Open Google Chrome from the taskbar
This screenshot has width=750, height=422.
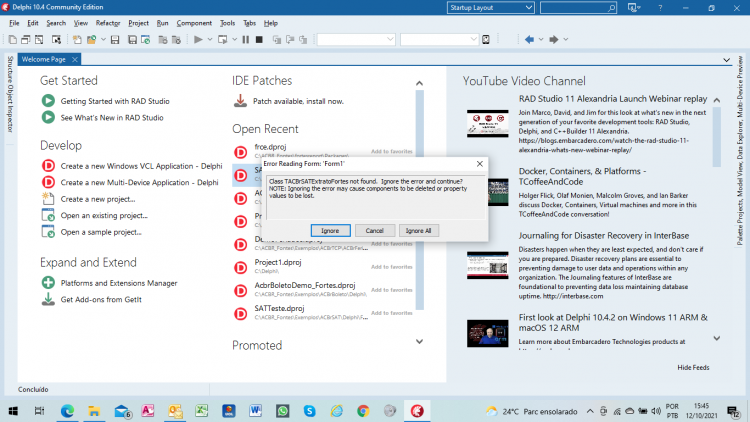click(363, 411)
